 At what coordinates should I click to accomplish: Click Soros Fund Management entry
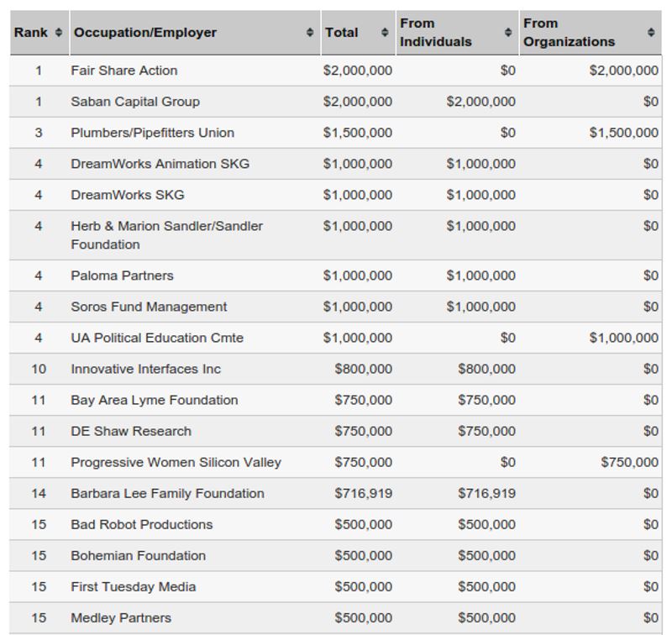click(x=149, y=307)
